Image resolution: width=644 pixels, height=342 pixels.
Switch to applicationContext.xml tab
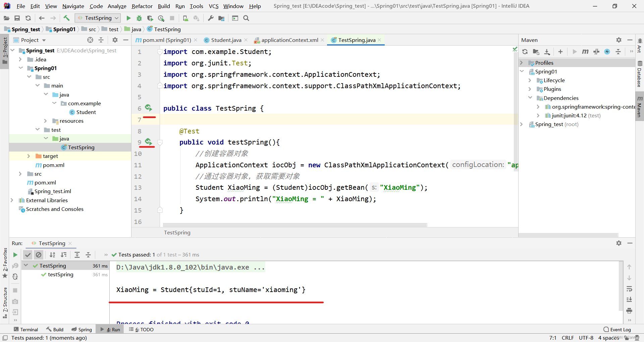(289, 40)
